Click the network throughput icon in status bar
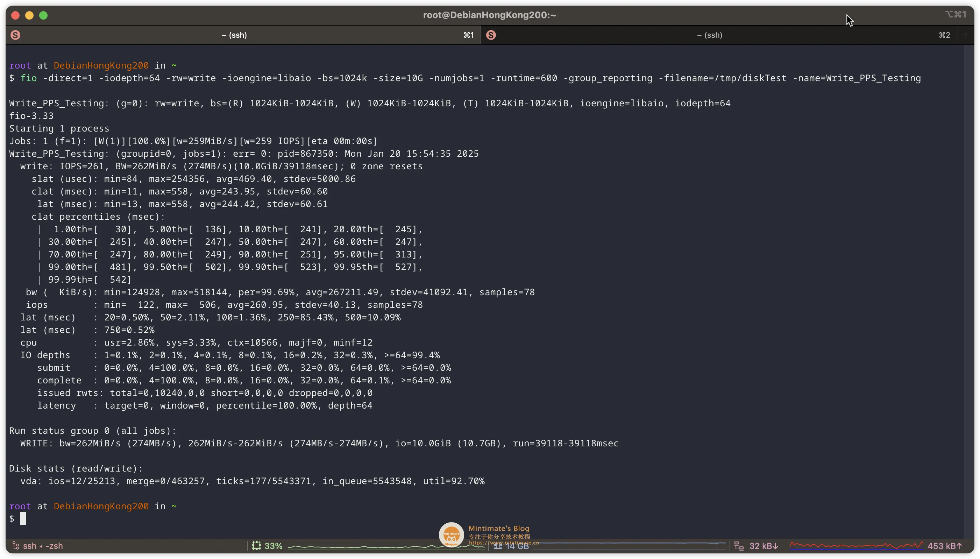 [x=739, y=546]
